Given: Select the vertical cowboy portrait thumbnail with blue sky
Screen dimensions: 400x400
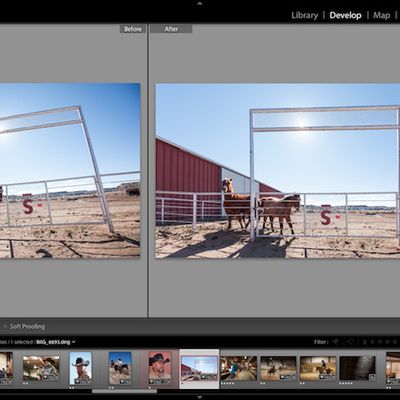Looking at the screenshot, I should click(80, 368).
